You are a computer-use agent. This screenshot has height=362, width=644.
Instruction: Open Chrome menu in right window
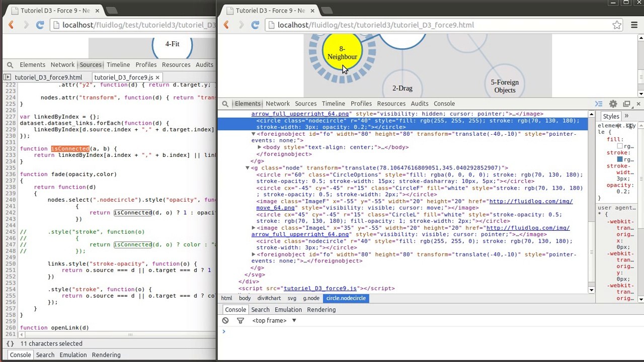pos(633,25)
